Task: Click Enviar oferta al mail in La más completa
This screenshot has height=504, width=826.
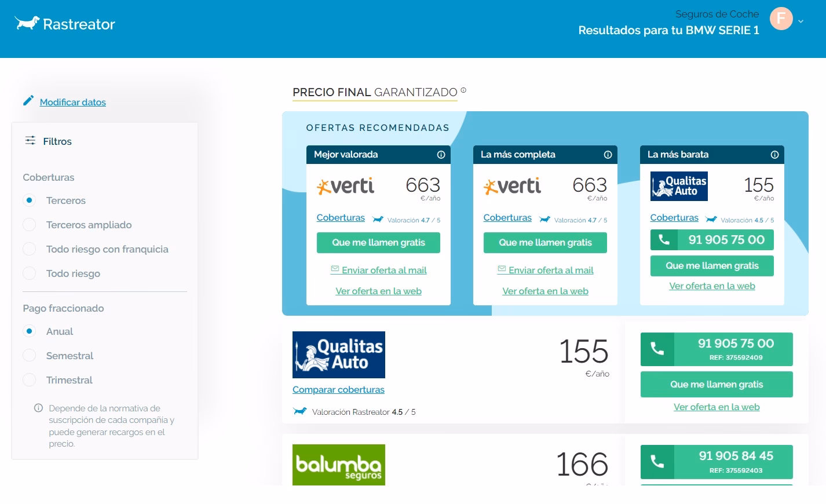Action: 550,271
